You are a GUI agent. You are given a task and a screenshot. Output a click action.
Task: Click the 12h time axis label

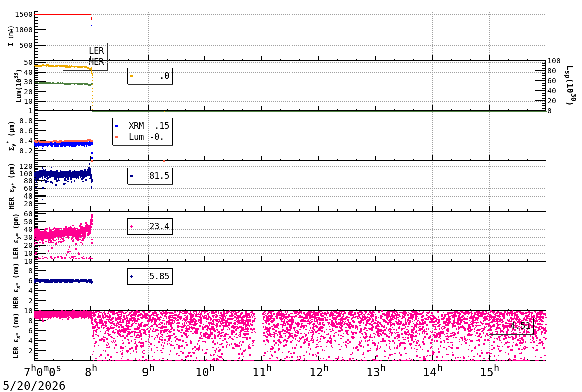[x=319, y=371]
